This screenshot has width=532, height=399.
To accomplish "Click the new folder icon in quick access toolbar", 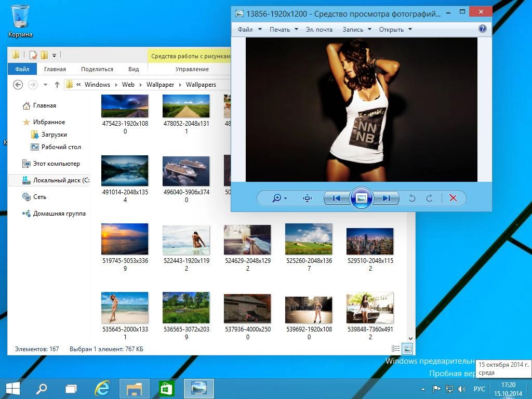I will [44, 55].
